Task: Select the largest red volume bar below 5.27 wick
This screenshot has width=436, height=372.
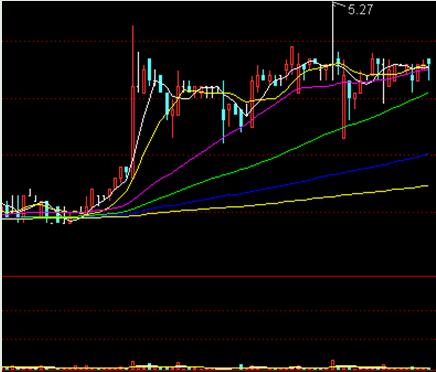Action: [333, 364]
